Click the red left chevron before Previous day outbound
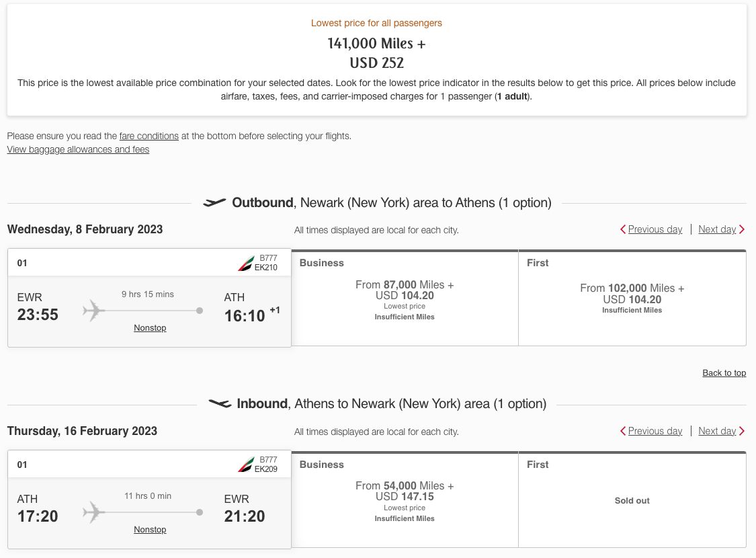 click(x=622, y=229)
